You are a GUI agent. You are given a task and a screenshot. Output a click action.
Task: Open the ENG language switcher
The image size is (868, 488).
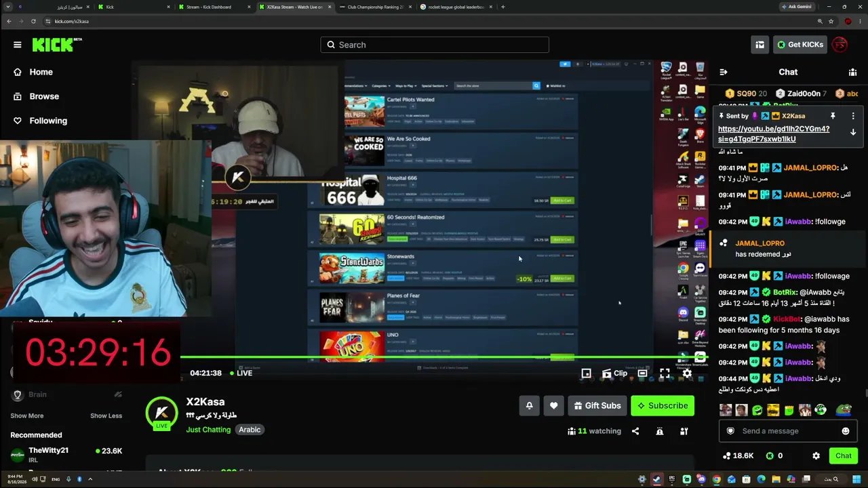[x=56, y=479]
